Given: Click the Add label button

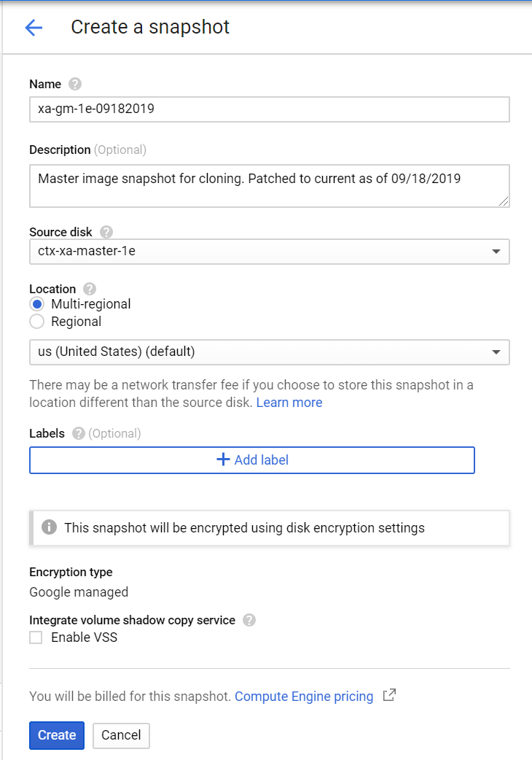Looking at the screenshot, I should coord(252,460).
